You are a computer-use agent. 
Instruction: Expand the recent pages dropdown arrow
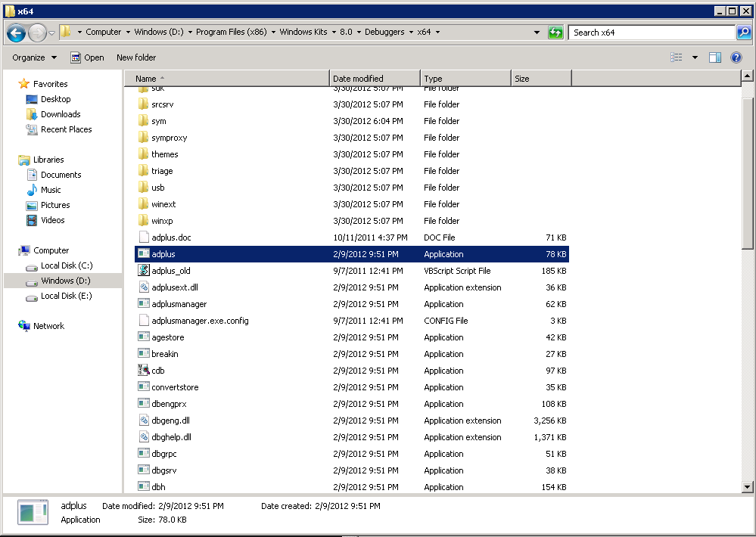coord(52,33)
